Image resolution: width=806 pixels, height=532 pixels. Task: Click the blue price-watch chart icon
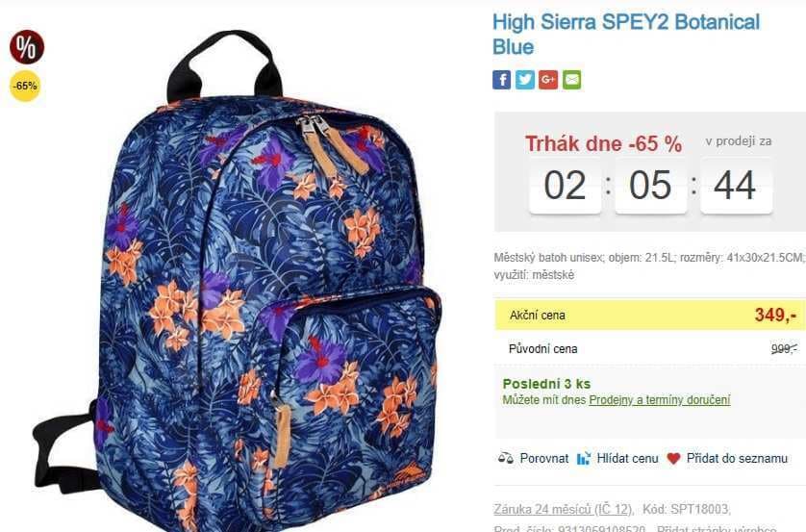pos(584,458)
